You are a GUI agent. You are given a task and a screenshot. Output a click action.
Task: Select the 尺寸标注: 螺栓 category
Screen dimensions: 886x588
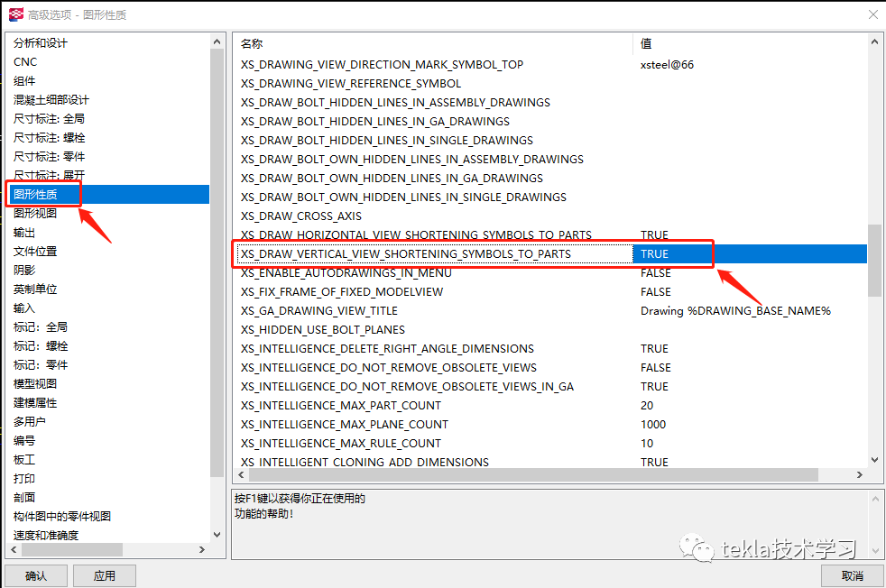pyautogui.click(x=49, y=138)
